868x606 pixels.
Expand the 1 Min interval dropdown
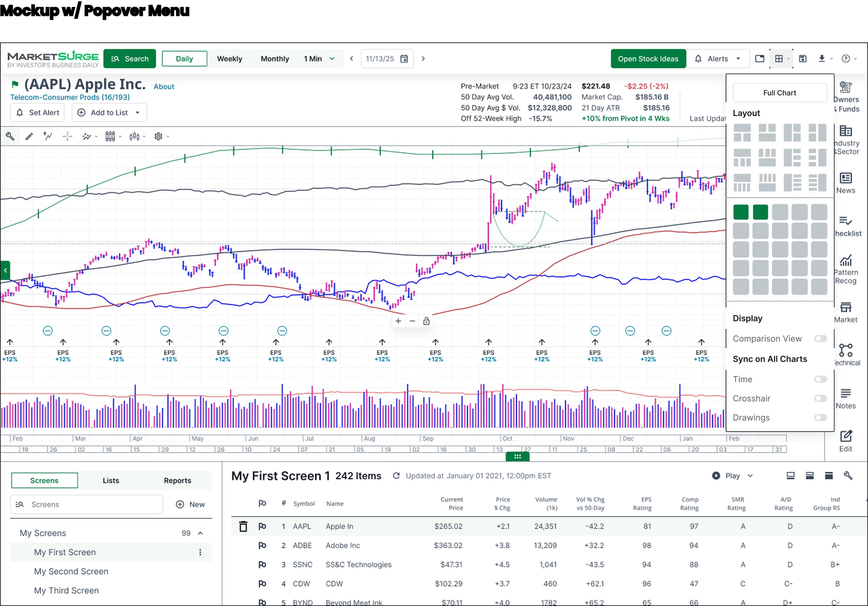pyautogui.click(x=319, y=59)
